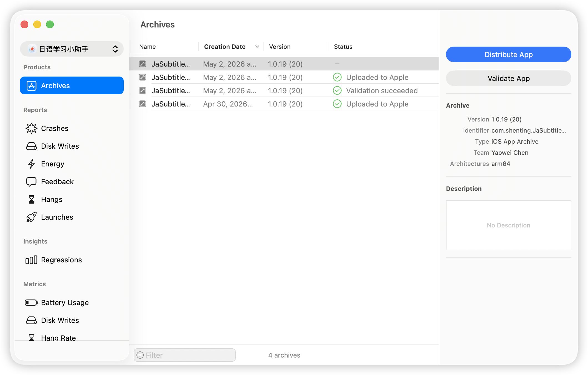Viewport: 588px width, 375px height.
Task: Click the Filter archives input field
Action: click(x=185, y=355)
